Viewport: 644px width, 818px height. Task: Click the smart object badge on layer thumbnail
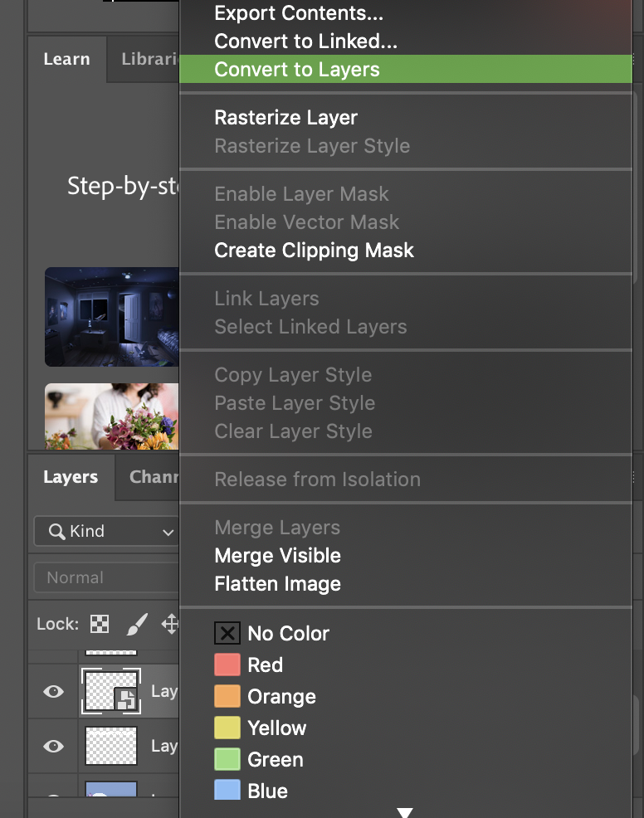tap(126, 699)
